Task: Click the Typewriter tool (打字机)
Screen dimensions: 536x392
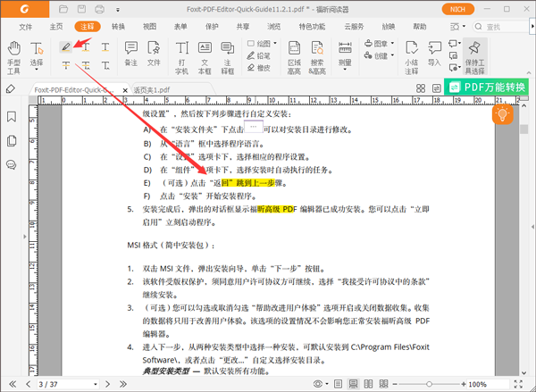Action: (182, 54)
